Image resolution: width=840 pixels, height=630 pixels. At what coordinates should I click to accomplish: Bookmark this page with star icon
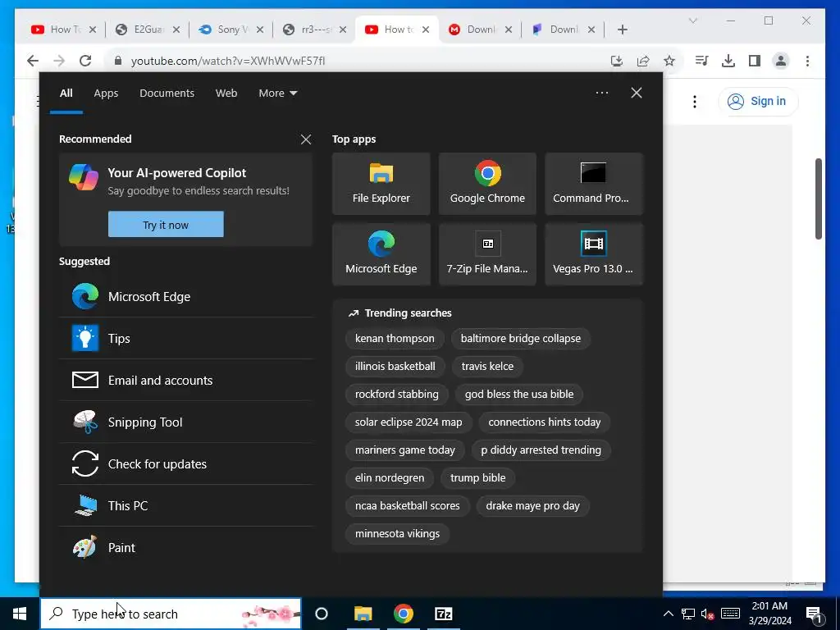pos(669,61)
